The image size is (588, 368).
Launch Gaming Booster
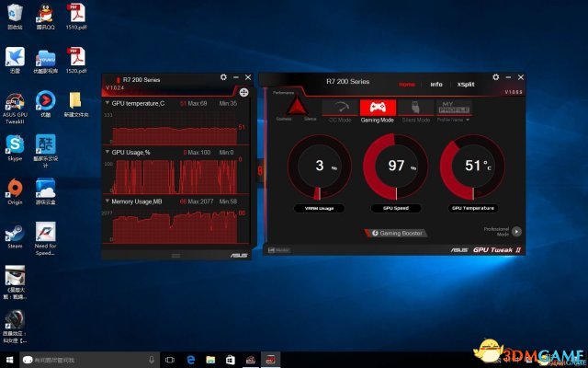(396, 233)
